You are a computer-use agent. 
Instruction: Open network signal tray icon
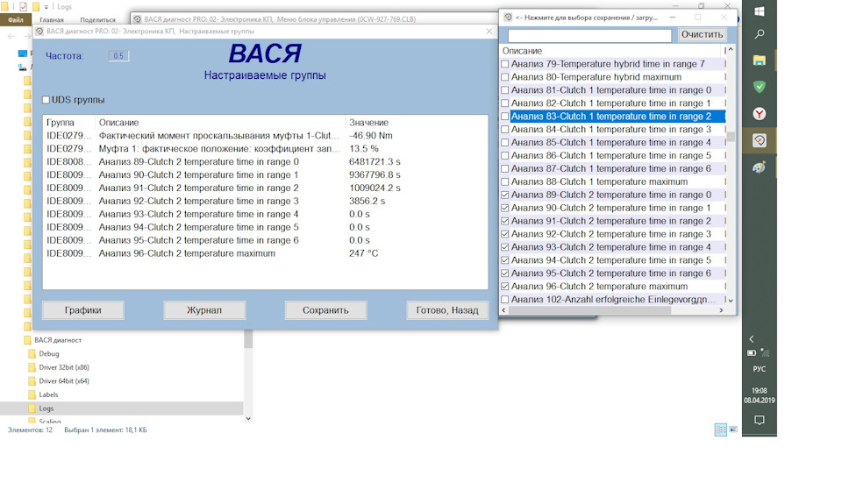765,352
